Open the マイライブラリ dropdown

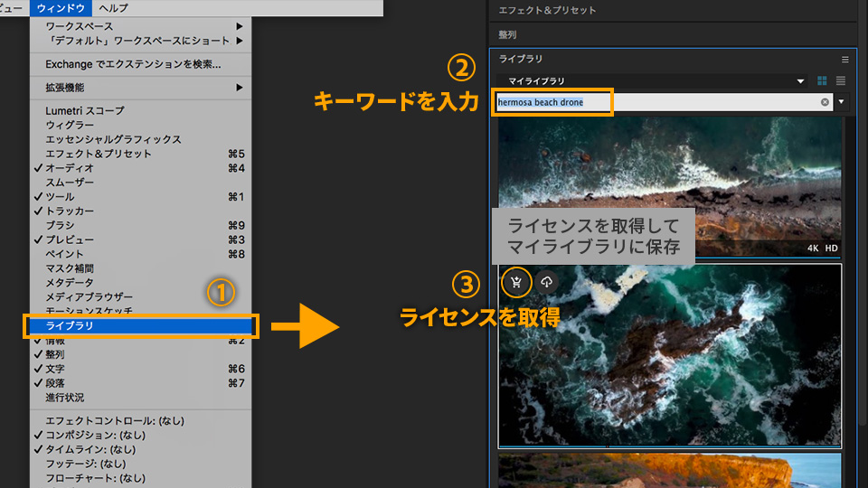tap(655, 80)
